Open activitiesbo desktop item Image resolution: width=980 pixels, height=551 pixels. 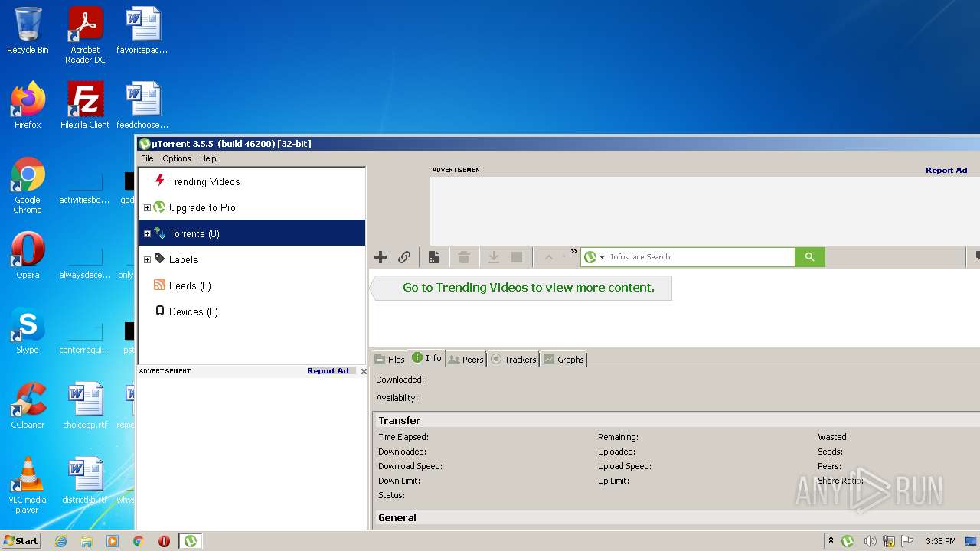pos(85,189)
